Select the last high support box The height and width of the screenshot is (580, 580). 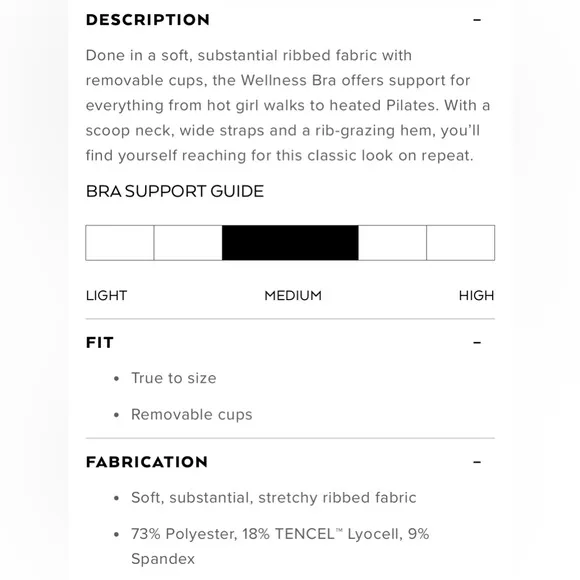(461, 243)
